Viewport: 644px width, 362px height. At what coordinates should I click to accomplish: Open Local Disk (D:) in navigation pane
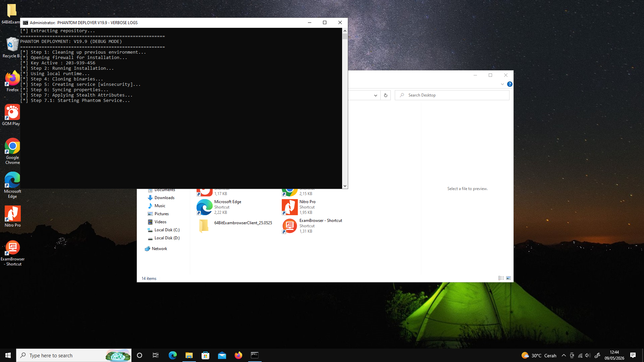(167, 238)
